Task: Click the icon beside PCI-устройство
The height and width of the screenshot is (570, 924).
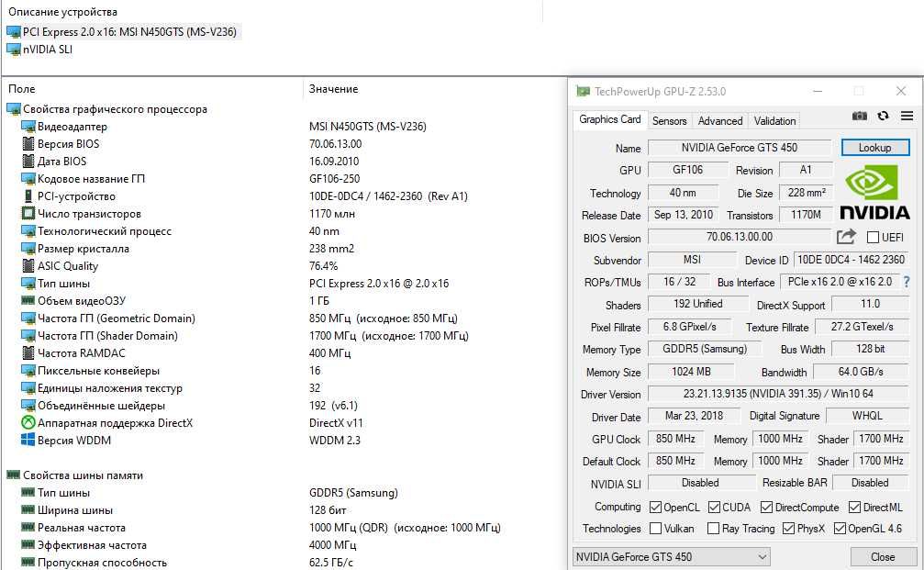Action: 28,196
